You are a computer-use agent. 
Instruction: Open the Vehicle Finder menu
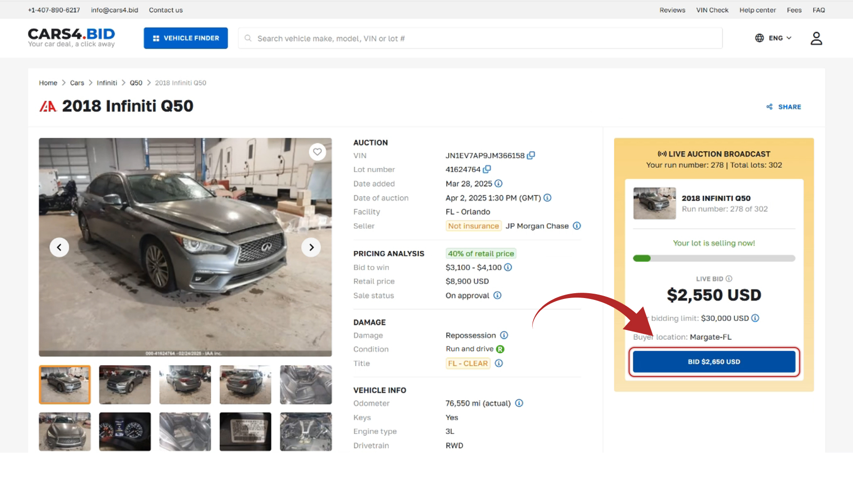tap(186, 38)
